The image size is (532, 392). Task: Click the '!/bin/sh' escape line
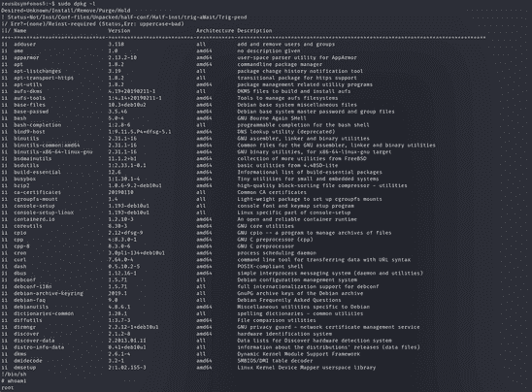click(x=14, y=375)
